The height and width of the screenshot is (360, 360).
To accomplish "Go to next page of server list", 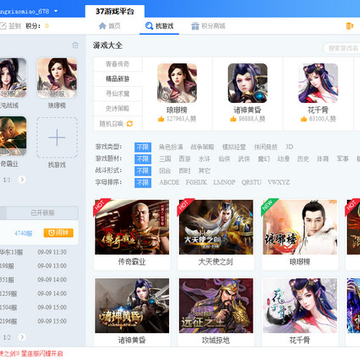I will [x=22, y=337].
